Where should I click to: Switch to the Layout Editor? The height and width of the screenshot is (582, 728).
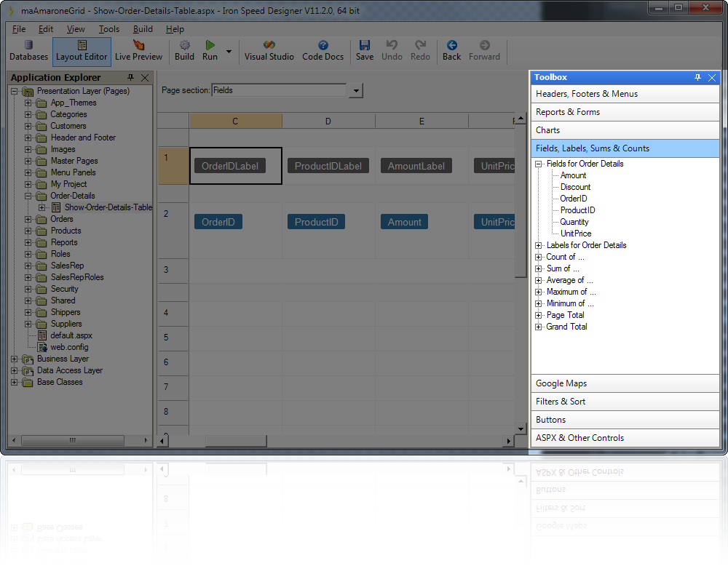coord(82,51)
